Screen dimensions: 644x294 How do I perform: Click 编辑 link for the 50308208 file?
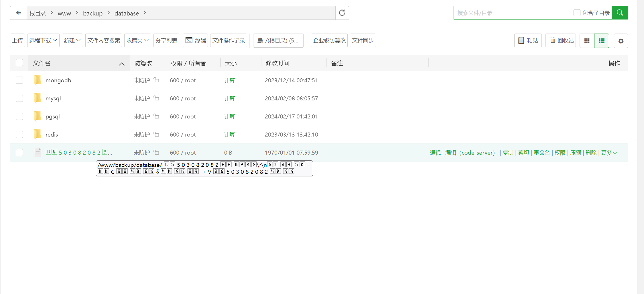coord(435,153)
